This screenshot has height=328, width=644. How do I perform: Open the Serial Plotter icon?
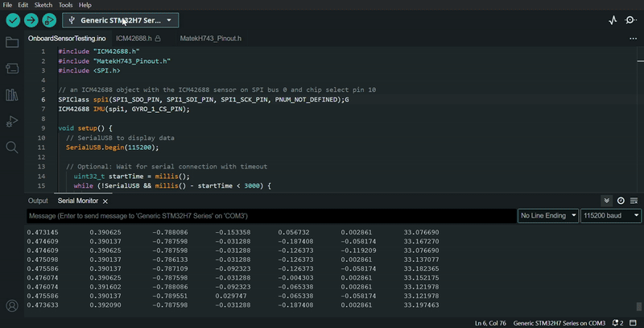tap(613, 20)
